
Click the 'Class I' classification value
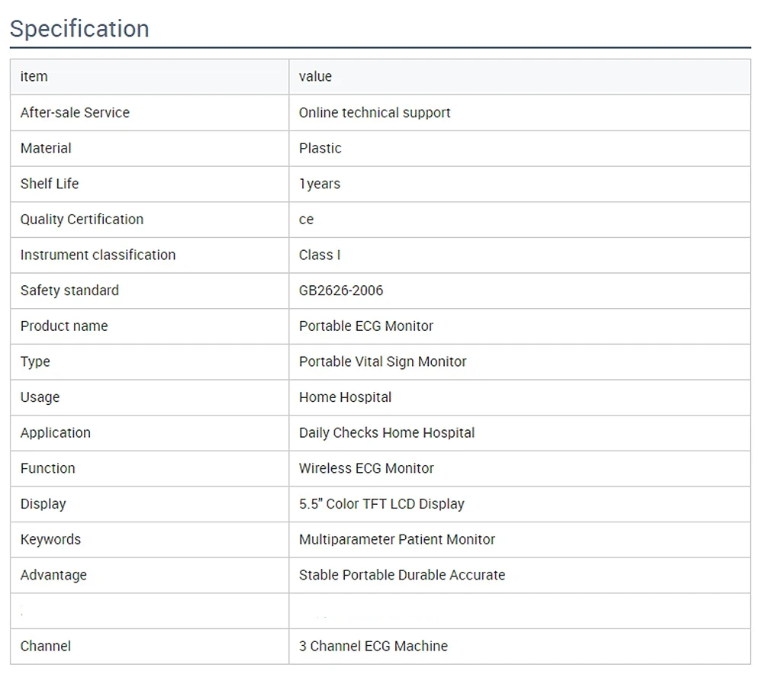click(320, 255)
